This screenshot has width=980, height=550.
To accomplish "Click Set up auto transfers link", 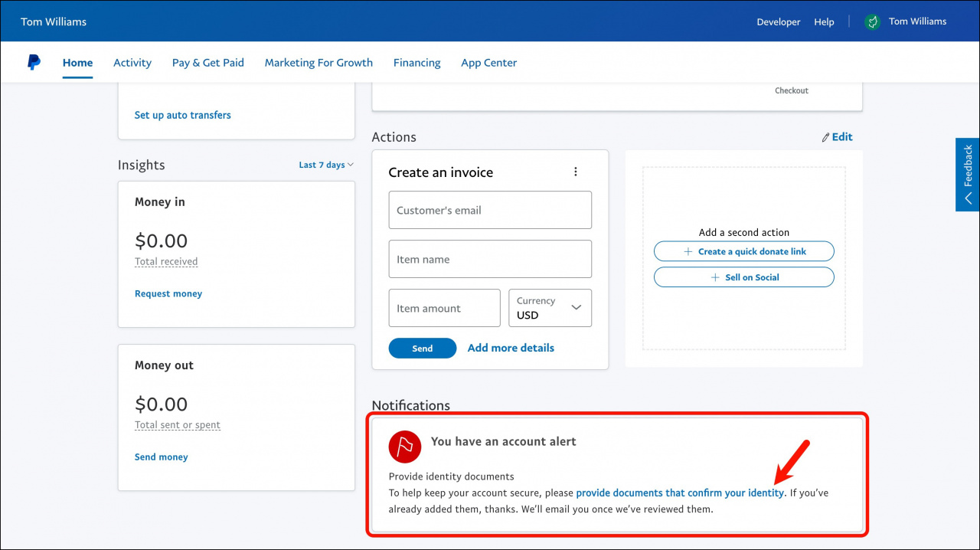I will point(182,115).
